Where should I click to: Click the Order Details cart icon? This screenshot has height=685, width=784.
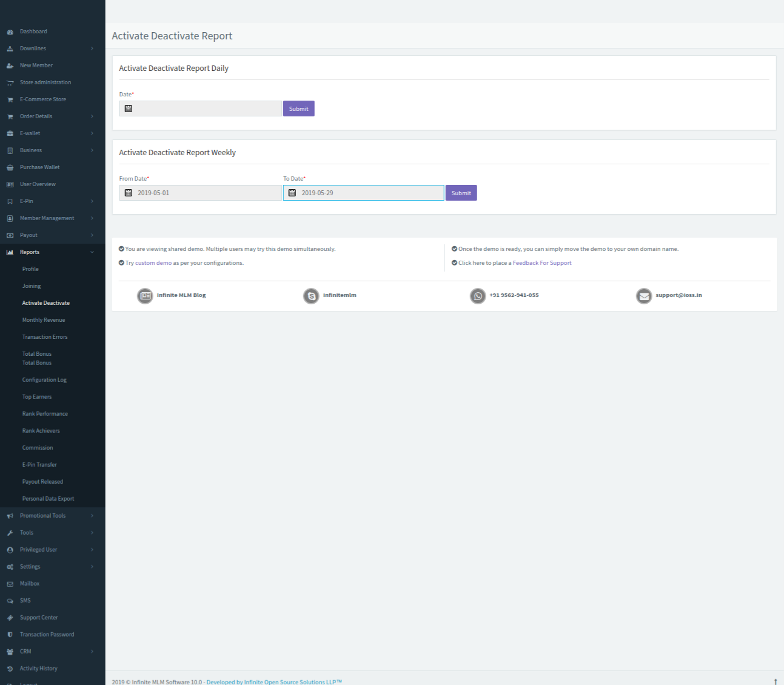10,116
